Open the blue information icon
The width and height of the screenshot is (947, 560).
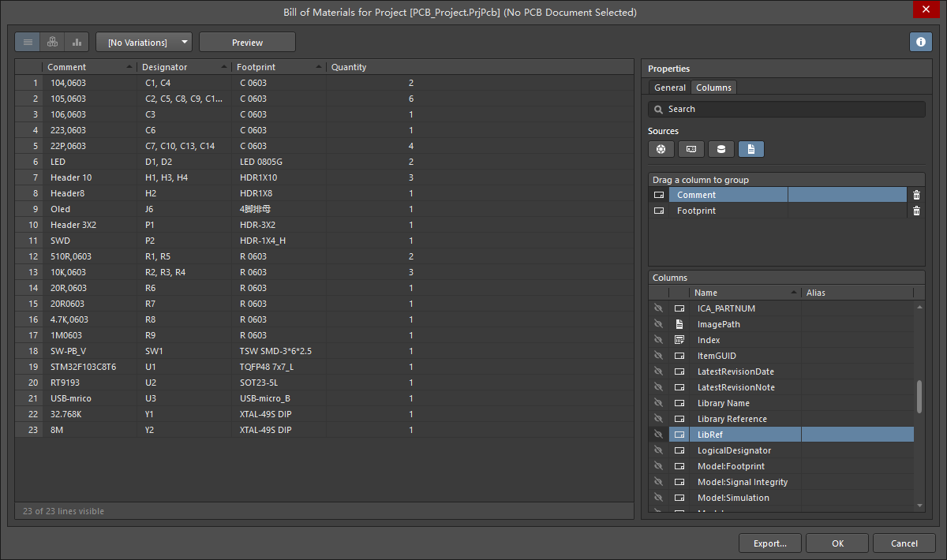pyautogui.click(x=921, y=42)
